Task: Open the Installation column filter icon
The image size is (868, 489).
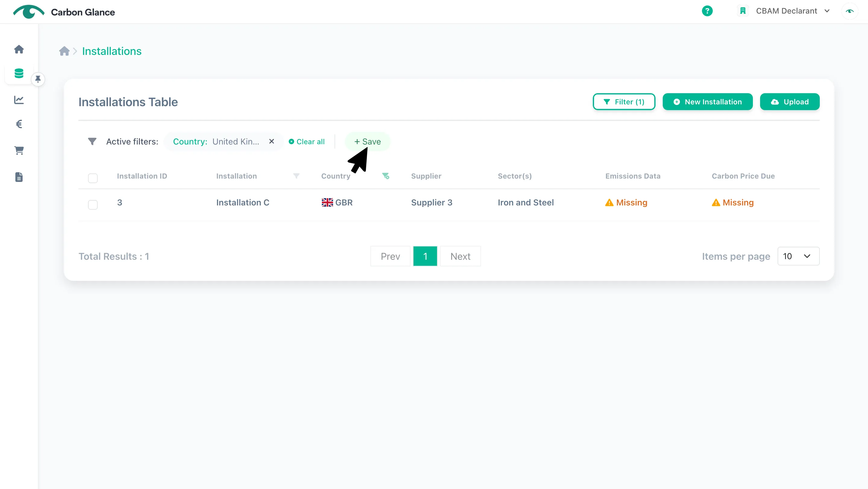Action: pyautogui.click(x=296, y=176)
